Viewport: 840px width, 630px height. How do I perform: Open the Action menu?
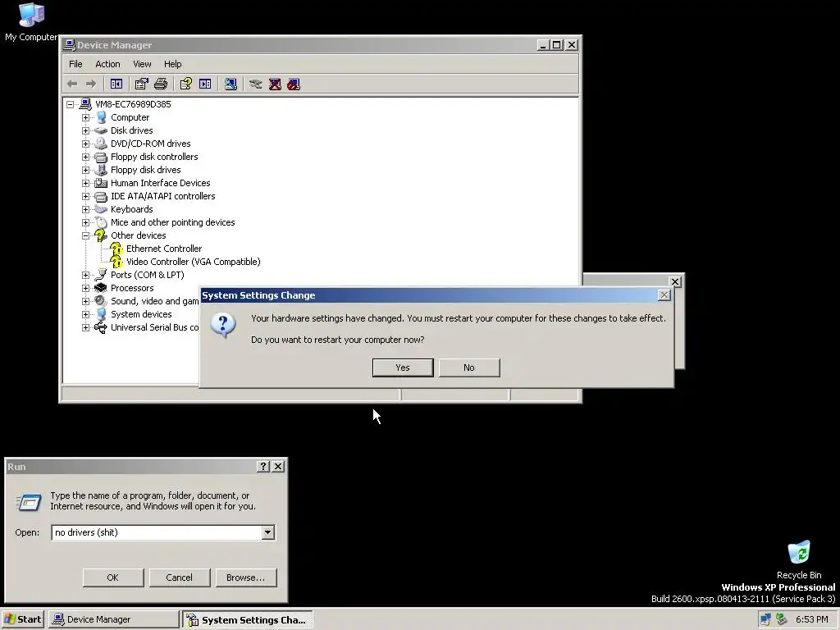107,64
